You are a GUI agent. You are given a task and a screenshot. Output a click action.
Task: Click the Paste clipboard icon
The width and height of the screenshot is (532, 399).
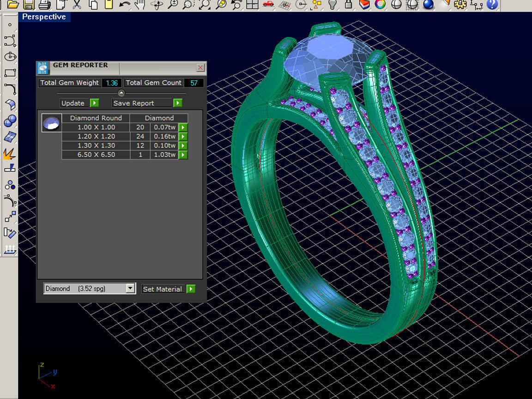click(109, 5)
